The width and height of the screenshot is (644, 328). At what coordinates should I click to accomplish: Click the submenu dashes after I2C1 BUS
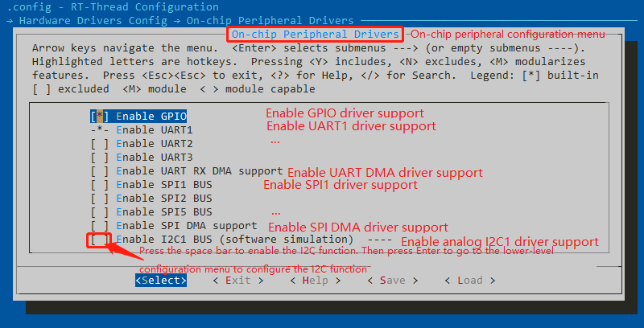pyautogui.click(x=379, y=240)
